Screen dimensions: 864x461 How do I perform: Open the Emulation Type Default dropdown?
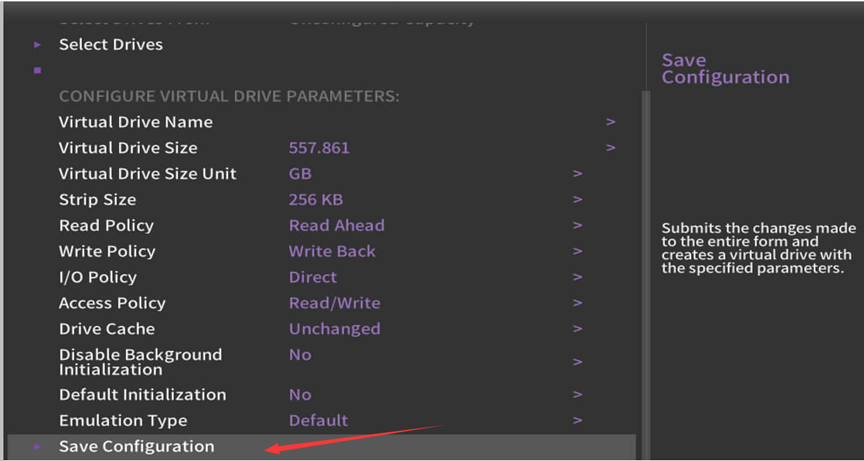[318, 421]
